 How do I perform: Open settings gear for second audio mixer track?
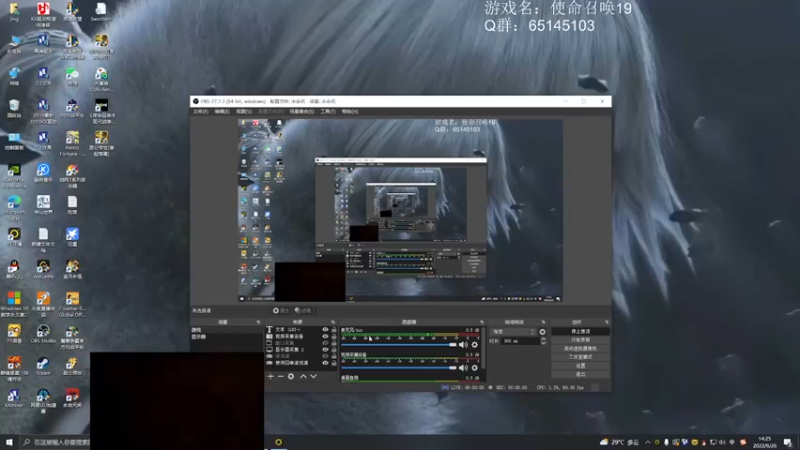click(474, 368)
